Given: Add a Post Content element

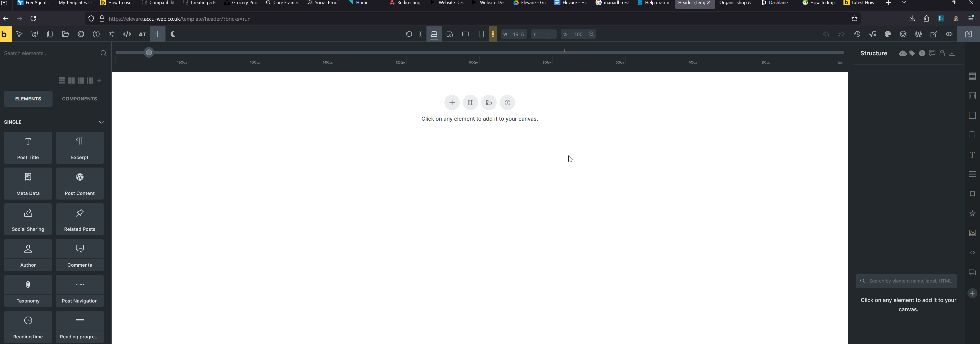Looking at the screenshot, I should click(80, 183).
